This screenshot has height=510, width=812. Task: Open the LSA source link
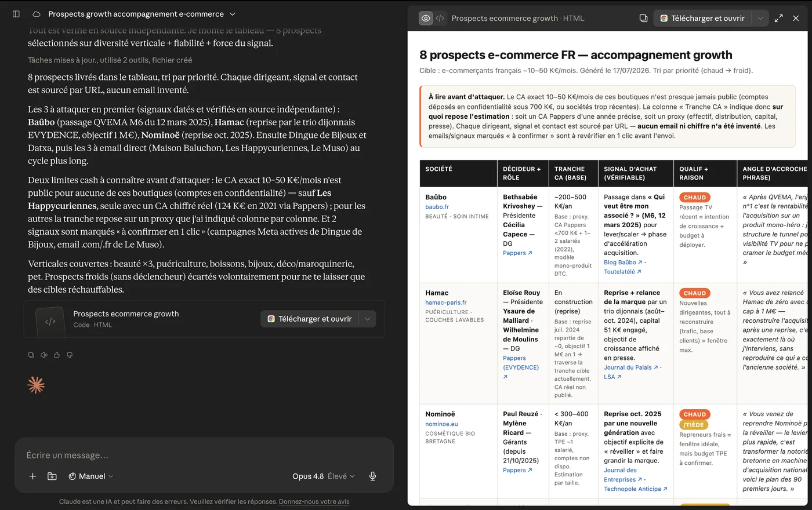(612, 377)
